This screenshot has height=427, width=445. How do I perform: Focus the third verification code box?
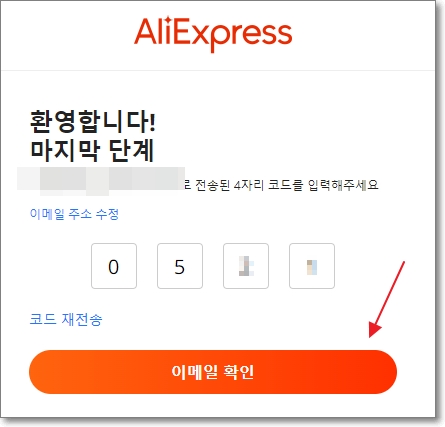click(x=246, y=266)
